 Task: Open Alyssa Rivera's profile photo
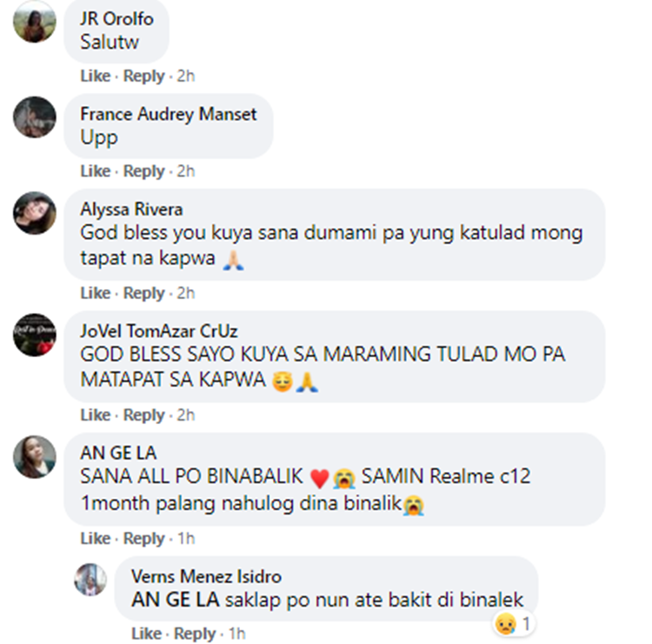click(35, 213)
